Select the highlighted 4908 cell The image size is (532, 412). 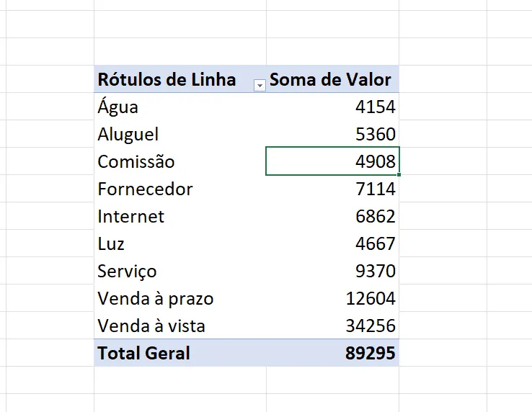(332, 161)
